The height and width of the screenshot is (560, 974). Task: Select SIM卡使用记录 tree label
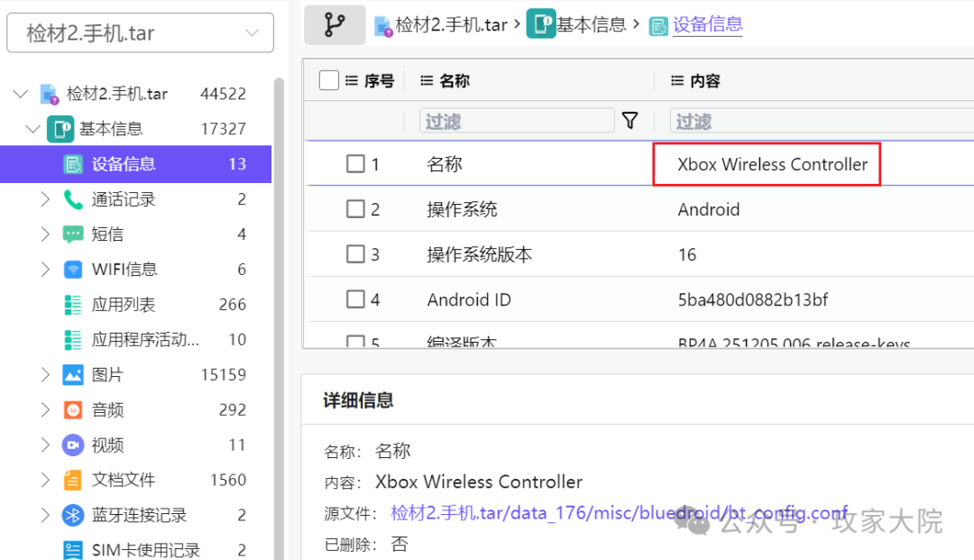(145, 550)
